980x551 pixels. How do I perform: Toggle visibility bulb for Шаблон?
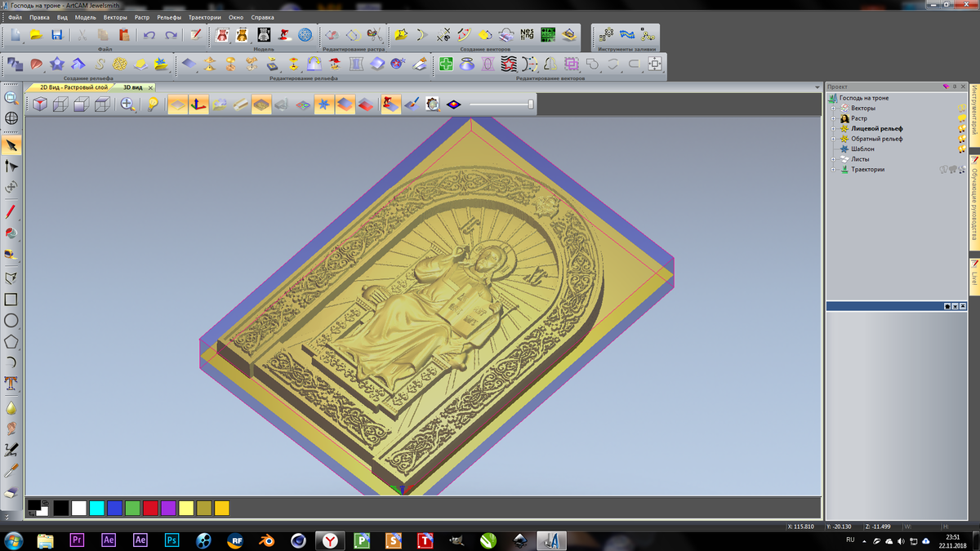pos(961,149)
